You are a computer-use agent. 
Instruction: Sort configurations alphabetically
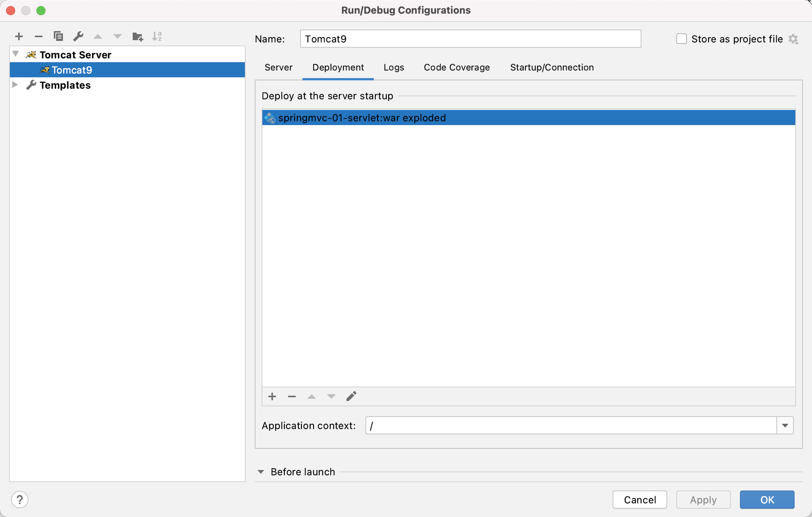click(x=157, y=36)
